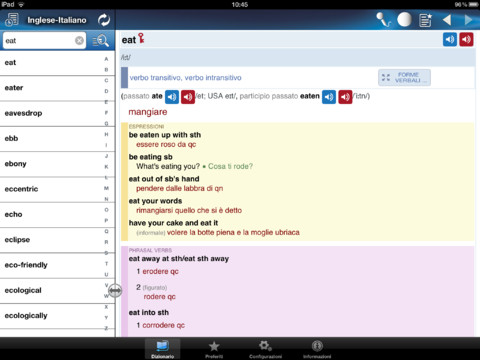Screen dimensions: 480x360
Task: Open the advanced search magnifier icon
Action: 100,41
